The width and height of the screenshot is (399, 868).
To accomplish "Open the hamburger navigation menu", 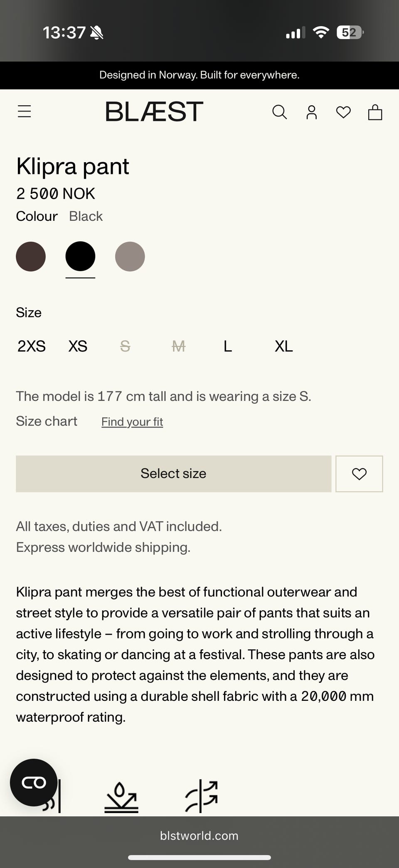I will point(25,111).
